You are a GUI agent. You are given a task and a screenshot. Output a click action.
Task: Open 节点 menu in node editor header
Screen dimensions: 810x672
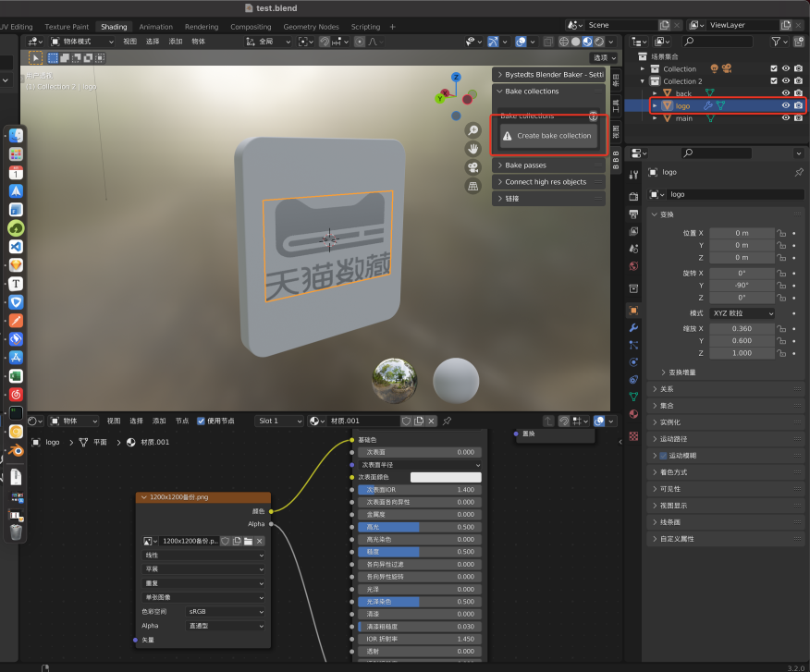(182, 421)
